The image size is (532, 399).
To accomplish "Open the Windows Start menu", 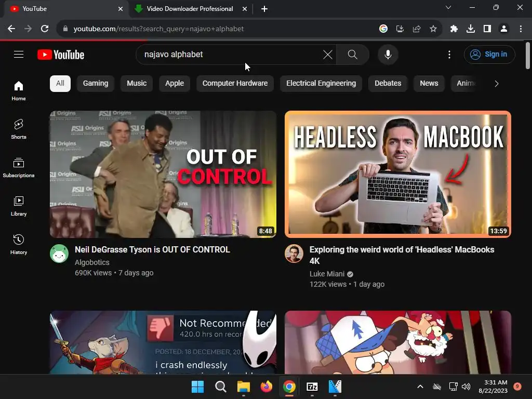I will 197,387.
